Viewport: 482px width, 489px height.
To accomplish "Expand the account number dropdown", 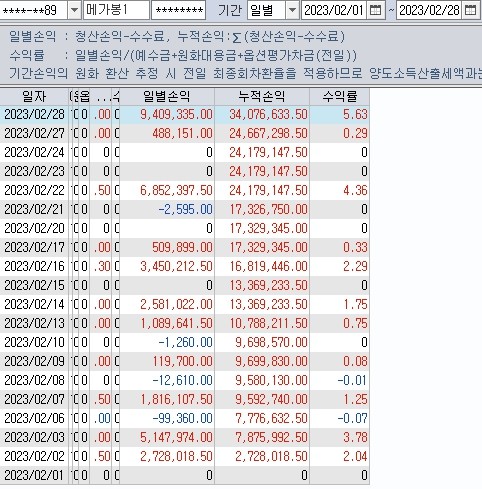I will pyautogui.click(x=74, y=10).
